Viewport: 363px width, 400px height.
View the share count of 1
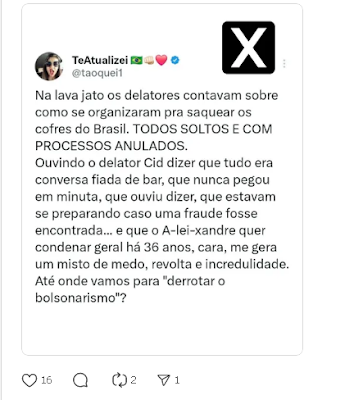[x=177, y=380]
